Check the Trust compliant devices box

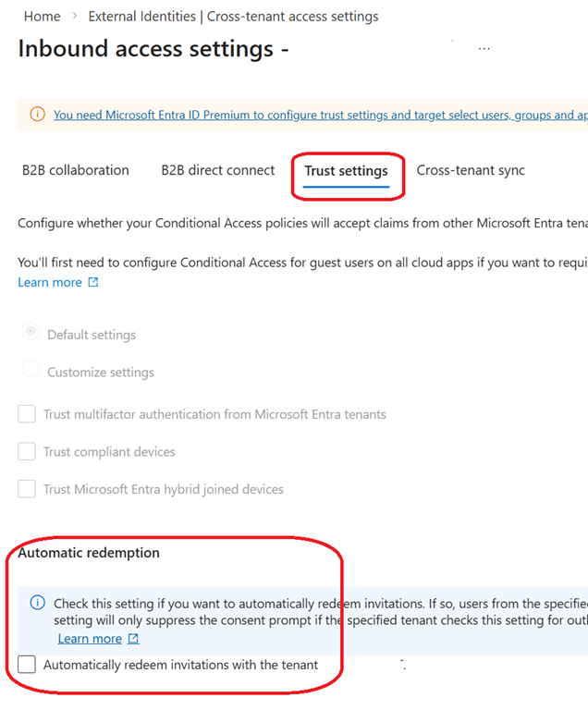coord(27,451)
